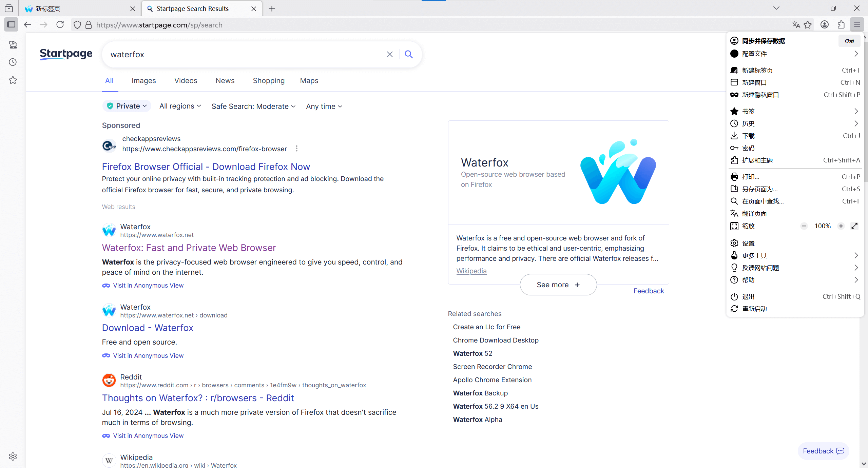Open the Private mode dropdown

[x=127, y=106]
